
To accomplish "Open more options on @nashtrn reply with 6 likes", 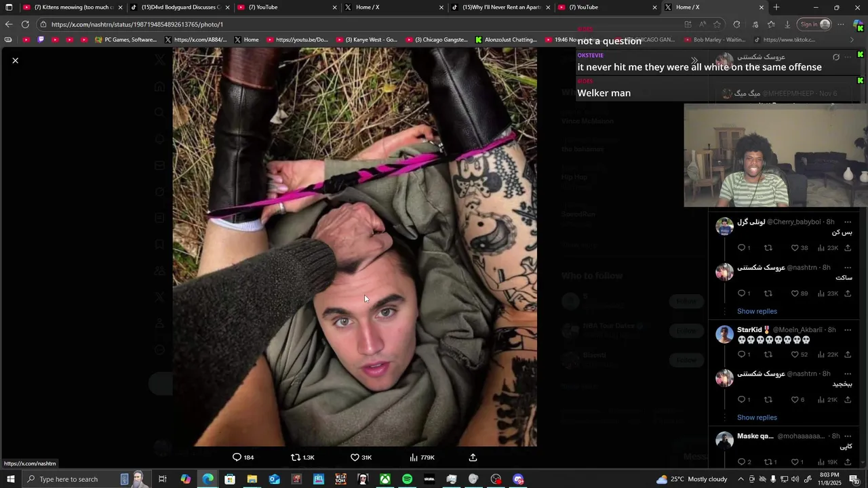I will point(848,373).
